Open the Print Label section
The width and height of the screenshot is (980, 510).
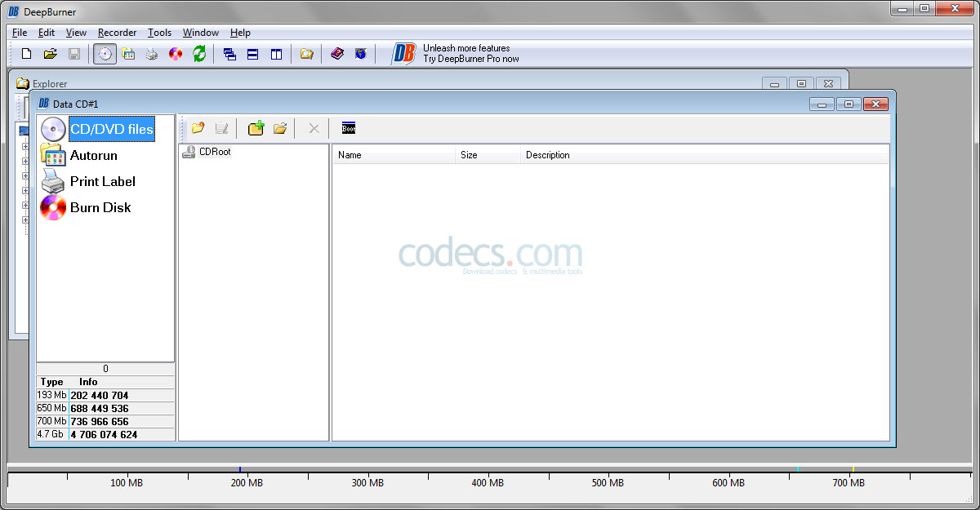click(x=102, y=181)
